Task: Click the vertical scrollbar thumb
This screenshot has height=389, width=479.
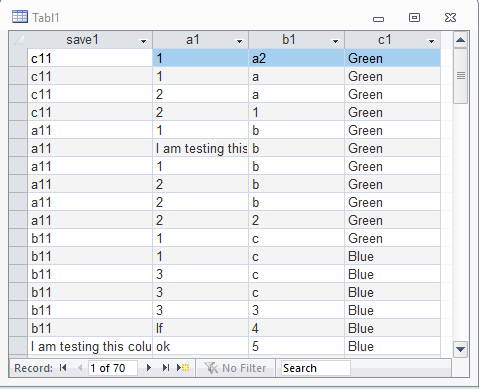Action: (x=460, y=76)
